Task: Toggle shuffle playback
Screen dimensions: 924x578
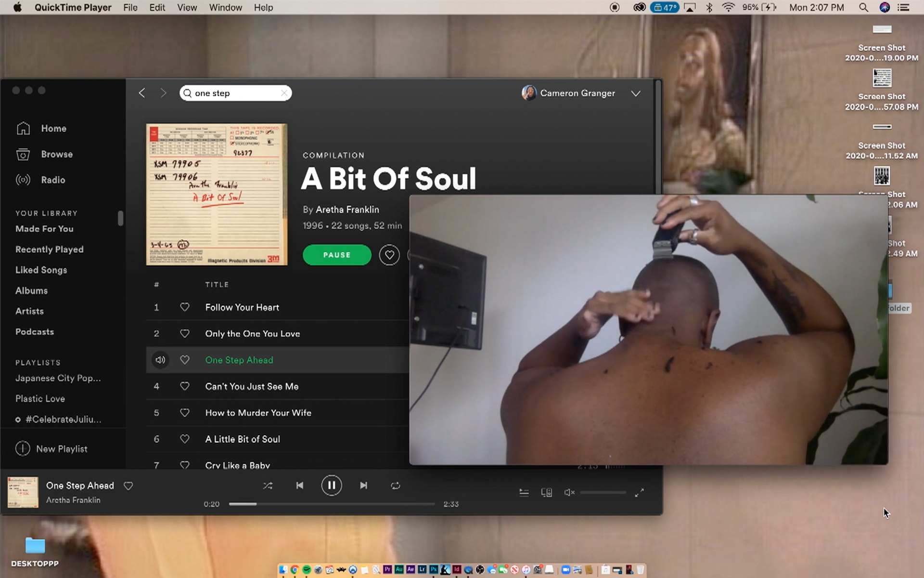Action: tap(268, 486)
